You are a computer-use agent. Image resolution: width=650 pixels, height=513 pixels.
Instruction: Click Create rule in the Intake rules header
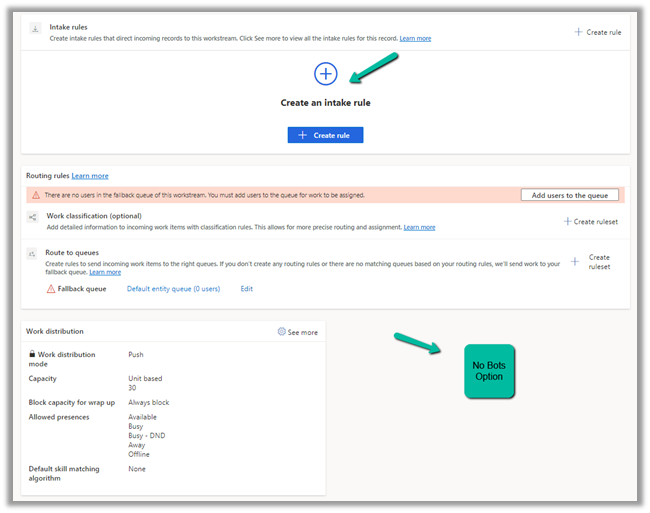point(598,32)
